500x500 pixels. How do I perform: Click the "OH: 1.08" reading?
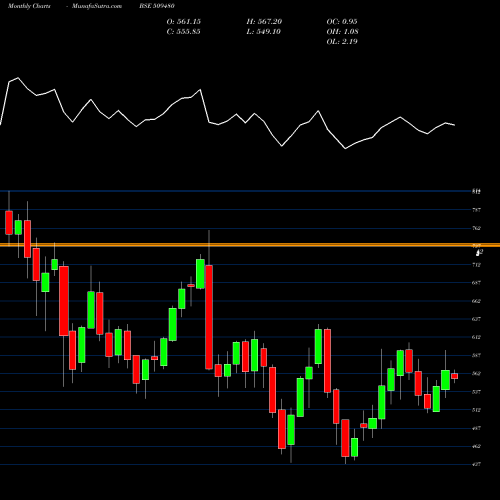pyautogui.click(x=342, y=32)
